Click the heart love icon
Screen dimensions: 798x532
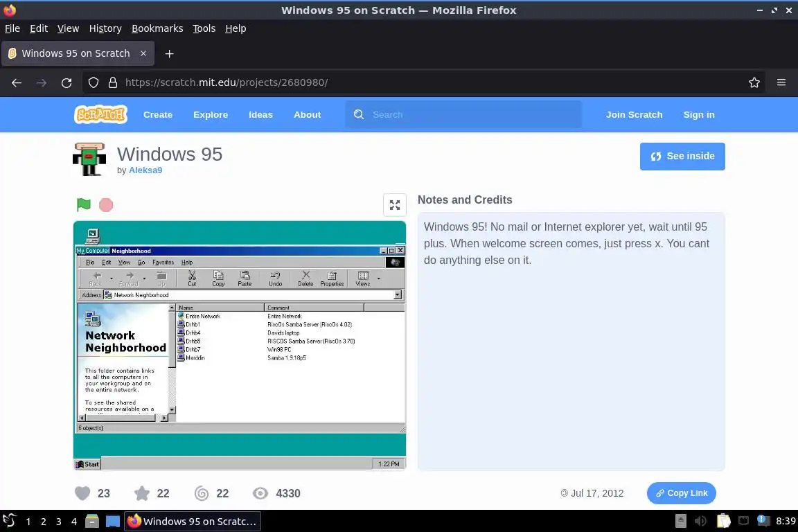point(82,493)
